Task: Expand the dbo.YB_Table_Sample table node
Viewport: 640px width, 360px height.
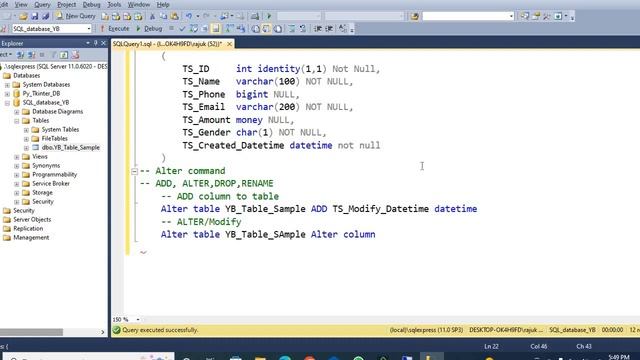Action: click(x=26, y=148)
